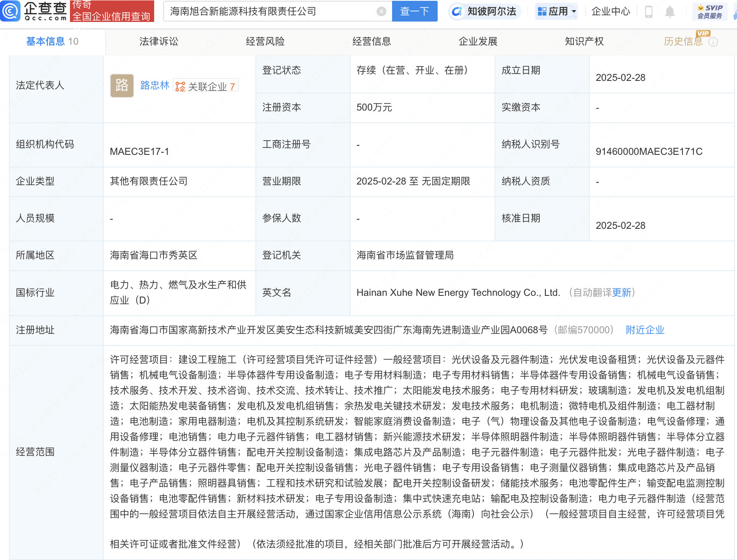Open the 应用 dropdown menu

557,11
